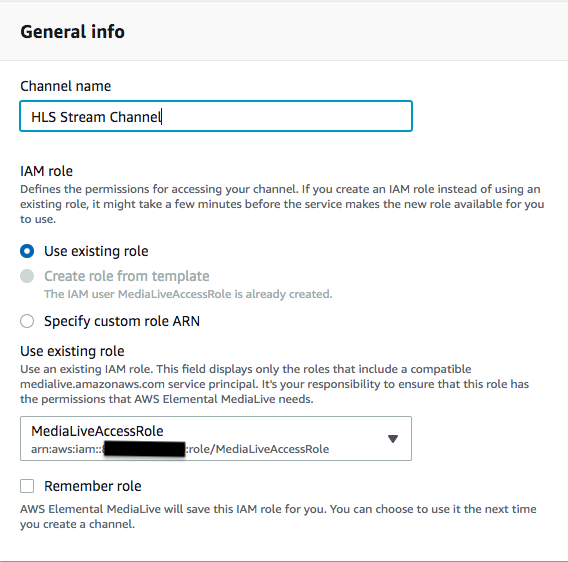
Task: Click the IAM role permissions description paragraph
Action: 282,204
